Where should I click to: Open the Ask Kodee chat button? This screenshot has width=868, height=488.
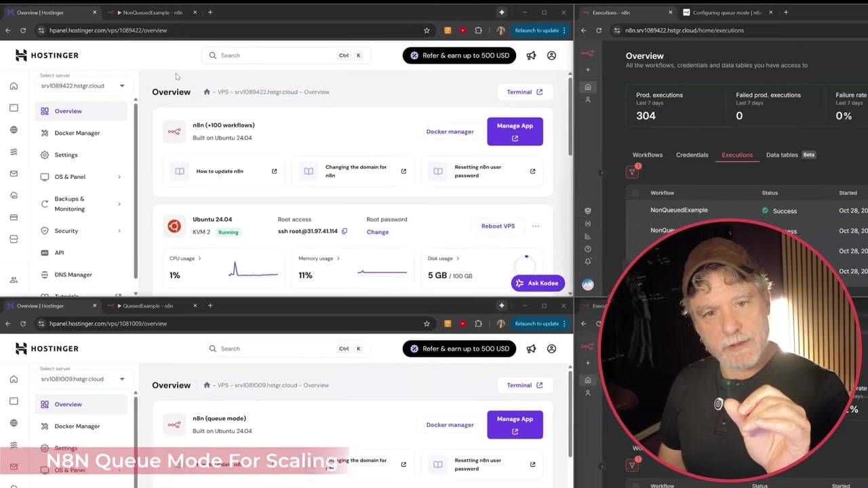[538, 283]
